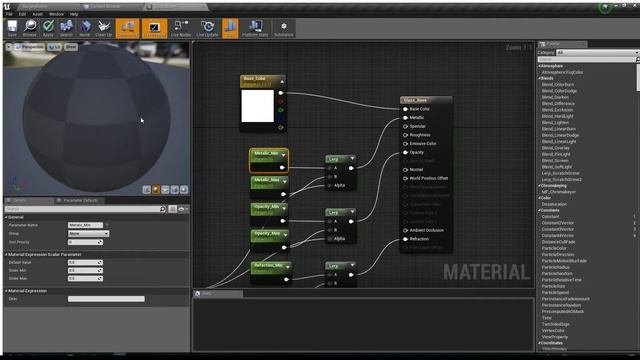Click the white Base_Color preview swatch
Image resolution: width=640 pixels, height=360 pixels.
coord(258,106)
